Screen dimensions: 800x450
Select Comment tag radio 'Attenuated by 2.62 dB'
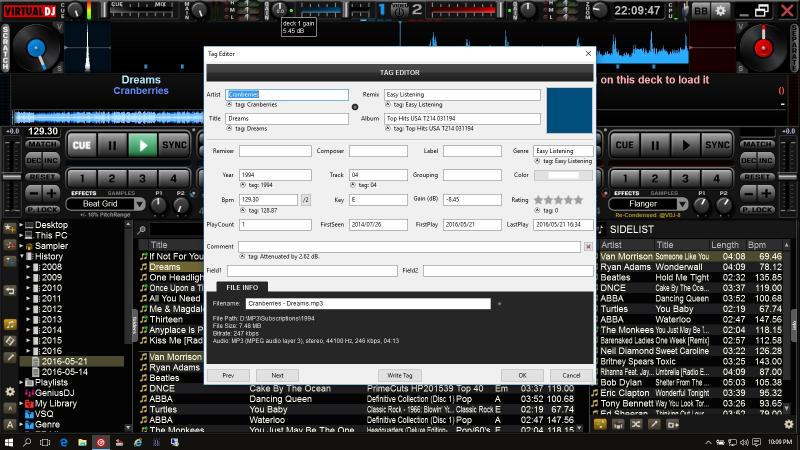pyautogui.click(x=242, y=257)
